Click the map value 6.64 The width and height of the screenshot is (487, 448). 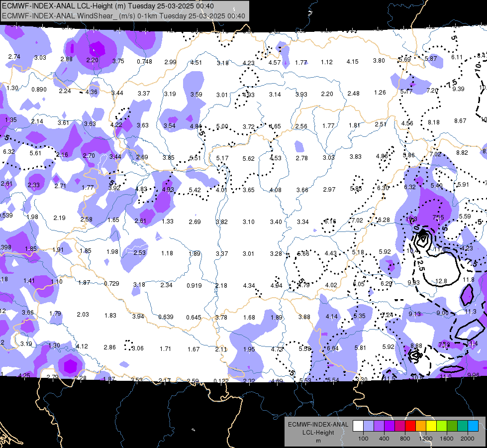pos(333,348)
